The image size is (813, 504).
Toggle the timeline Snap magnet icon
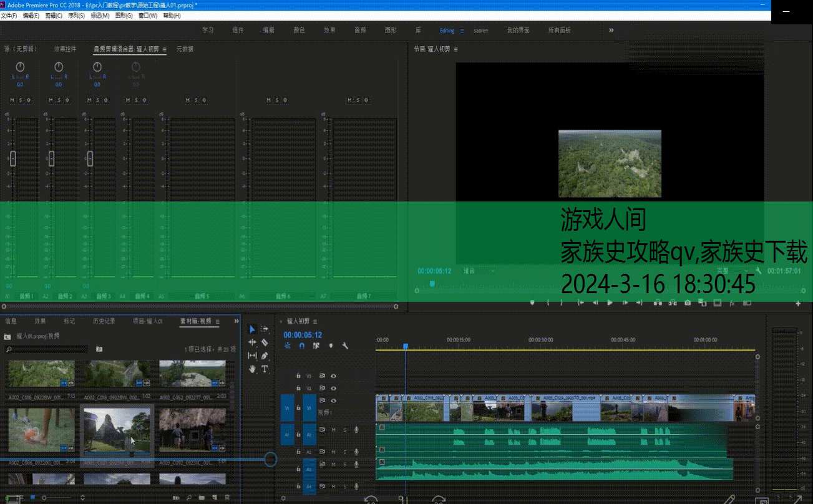302,346
